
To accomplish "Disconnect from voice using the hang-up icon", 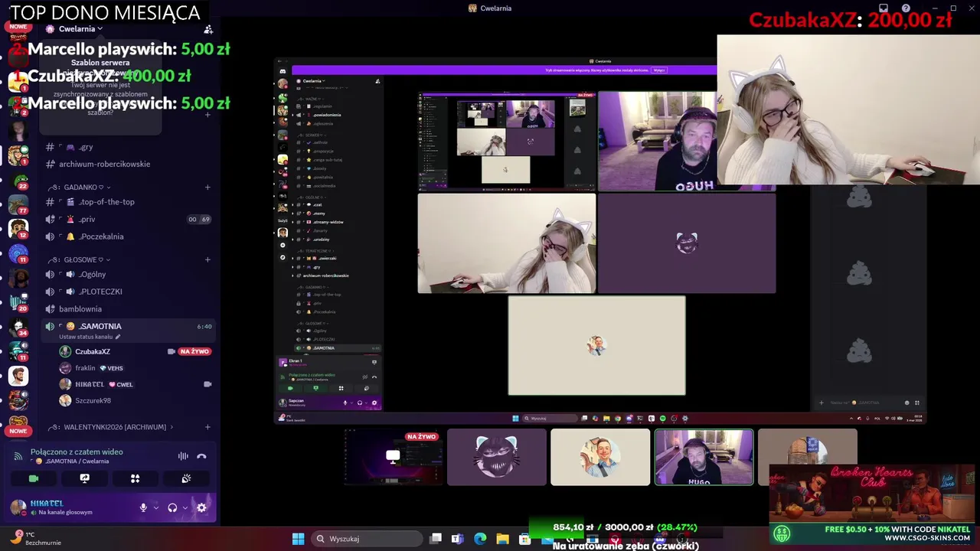I will pos(201,456).
